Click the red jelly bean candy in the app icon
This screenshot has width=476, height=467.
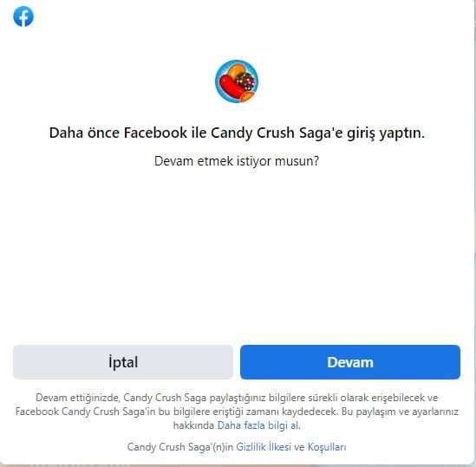click(x=231, y=86)
